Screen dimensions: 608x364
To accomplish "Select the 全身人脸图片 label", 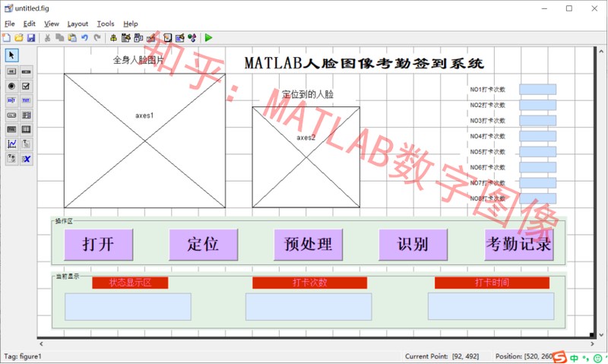I will point(139,60).
